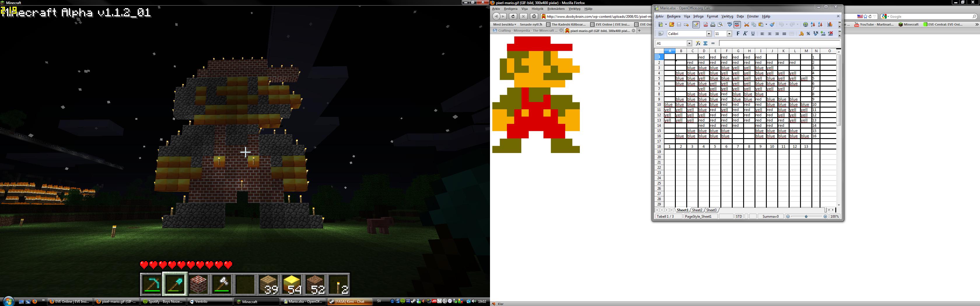Open the Calibri font name dropdown

709,34
